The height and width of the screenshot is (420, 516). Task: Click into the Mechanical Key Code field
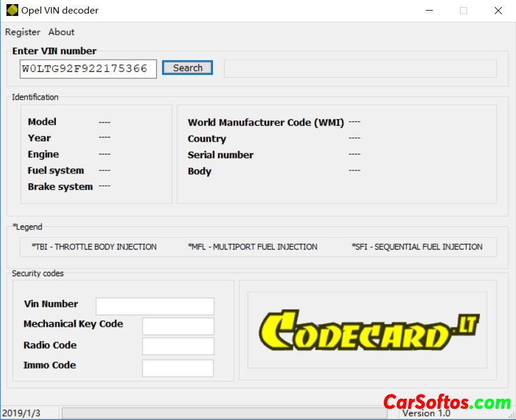[178, 326]
